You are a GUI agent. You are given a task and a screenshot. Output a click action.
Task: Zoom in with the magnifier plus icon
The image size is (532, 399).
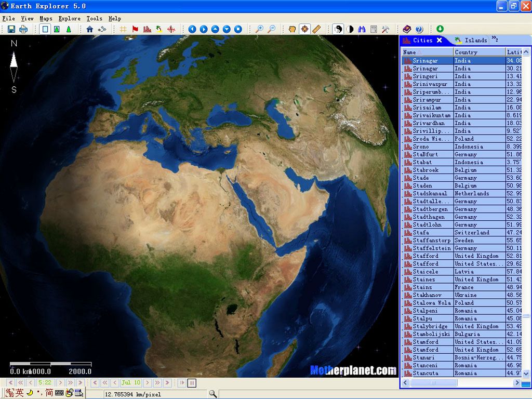[259, 29]
